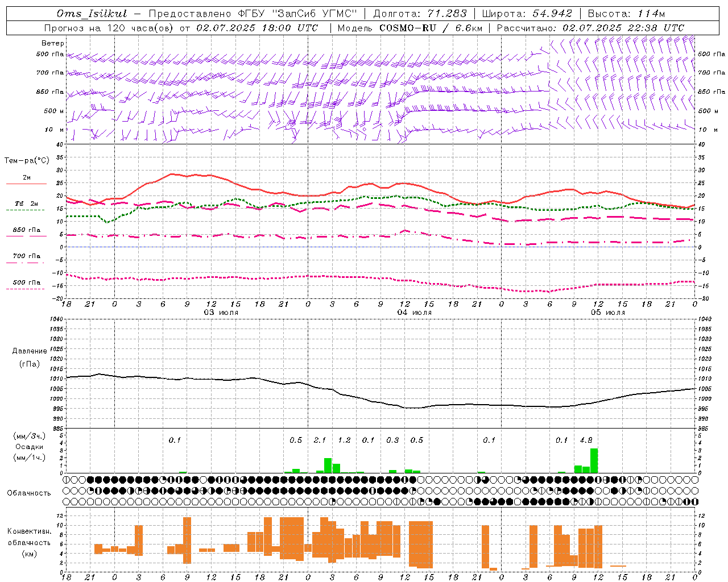The height and width of the screenshot is (582, 728).
Task: Click the Облачность cloud cover label
Action: (29, 493)
